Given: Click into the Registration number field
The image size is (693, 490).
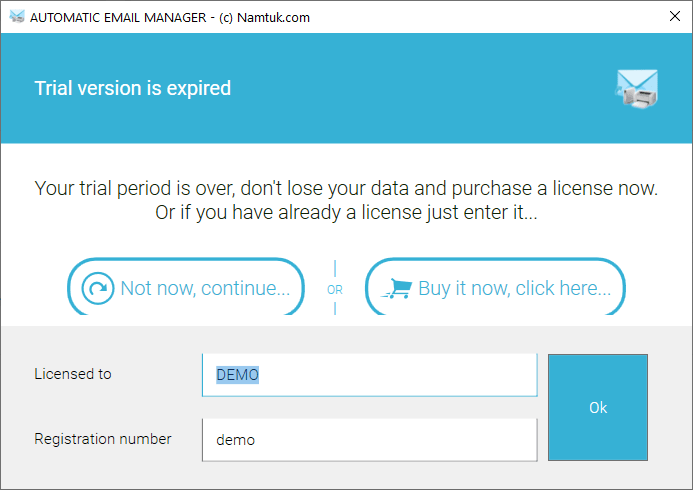Looking at the screenshot, I should point(369,440).
